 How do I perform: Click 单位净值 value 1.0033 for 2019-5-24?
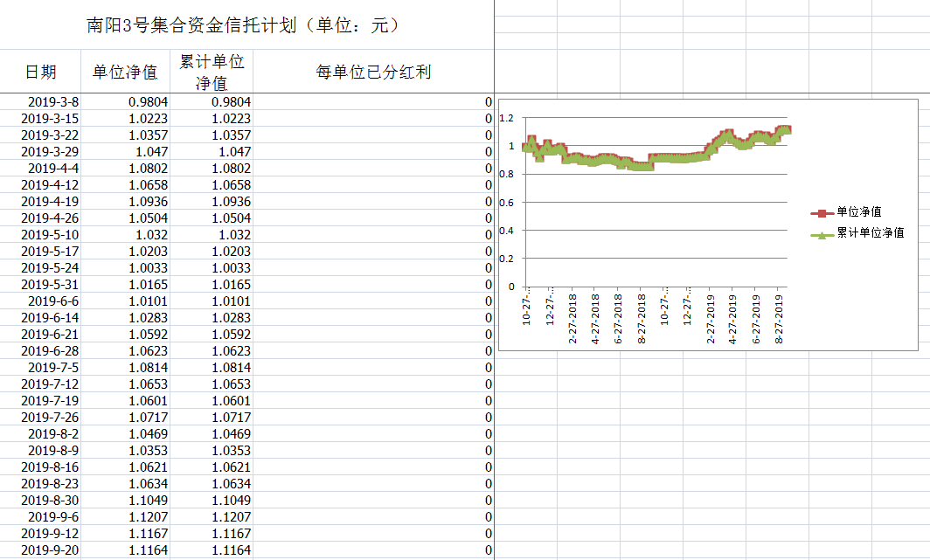coord(125,268)
